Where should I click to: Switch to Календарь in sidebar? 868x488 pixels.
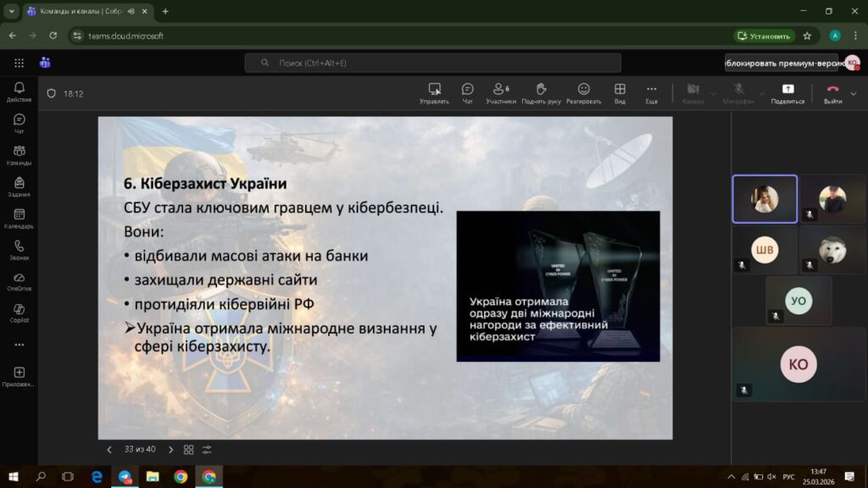(19, 219)
